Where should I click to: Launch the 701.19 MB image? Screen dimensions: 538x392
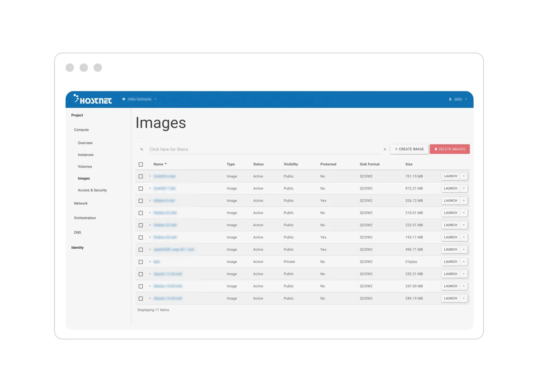450,176
